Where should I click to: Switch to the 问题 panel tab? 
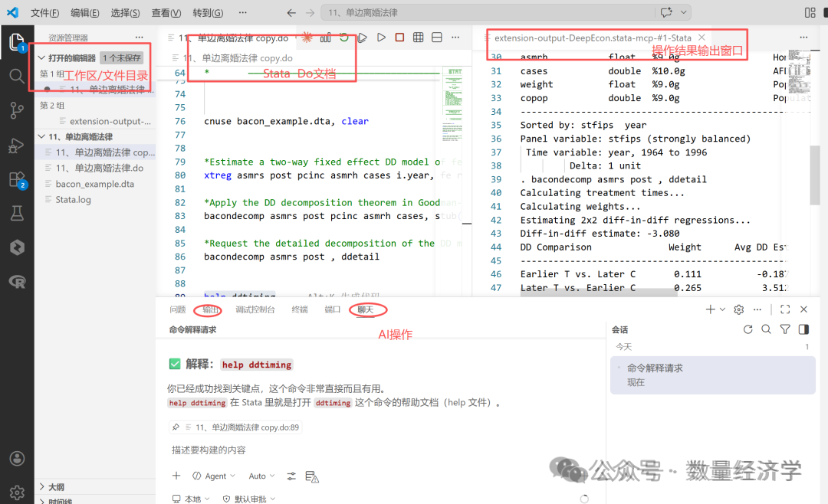coord(178,309)
